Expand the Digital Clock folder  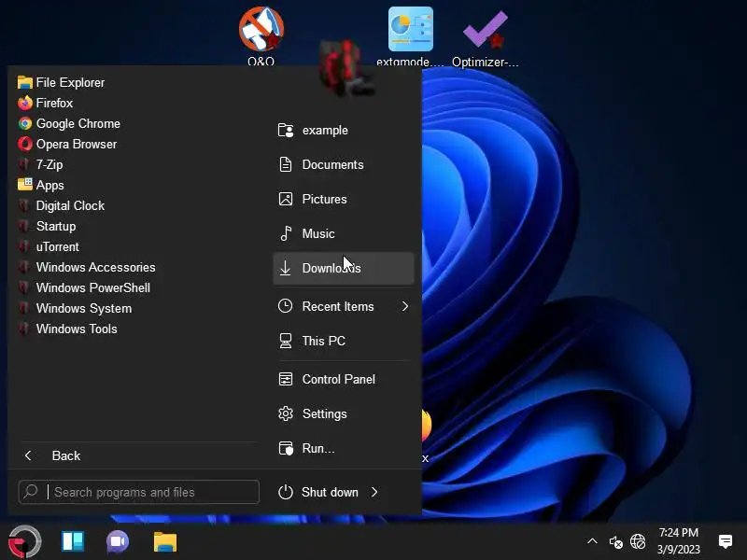tap(61, 205)
